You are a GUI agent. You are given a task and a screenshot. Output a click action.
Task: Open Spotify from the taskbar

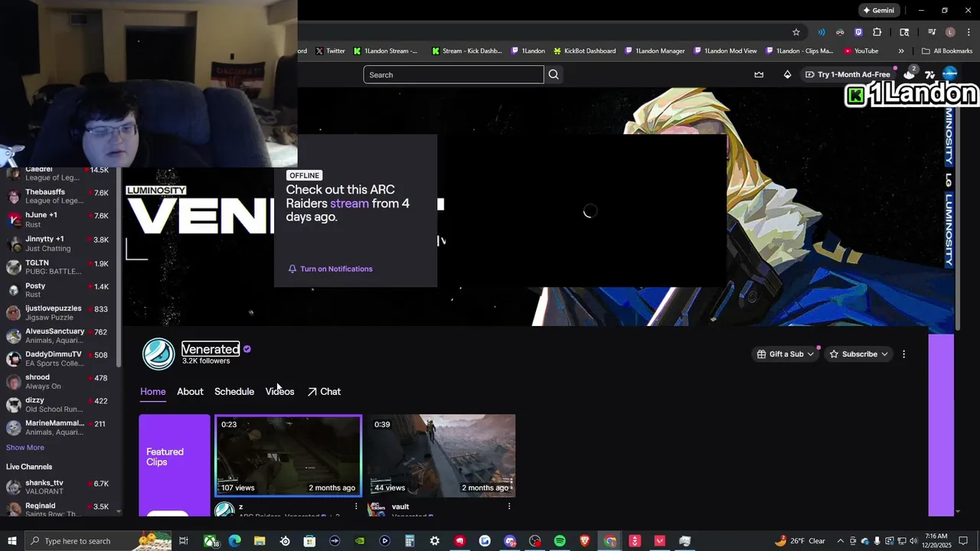click(x=560, y=541)
